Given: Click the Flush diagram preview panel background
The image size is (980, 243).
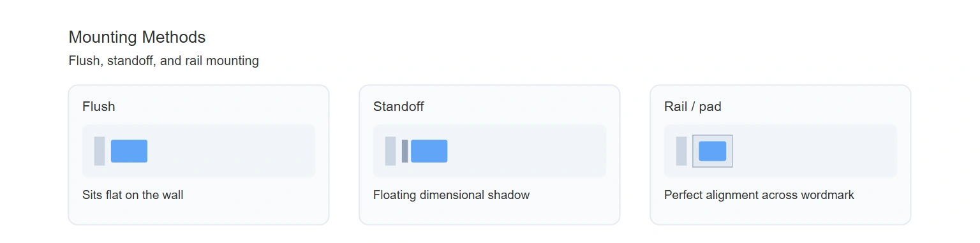Looking at the screenshot, I should point(230,151).
